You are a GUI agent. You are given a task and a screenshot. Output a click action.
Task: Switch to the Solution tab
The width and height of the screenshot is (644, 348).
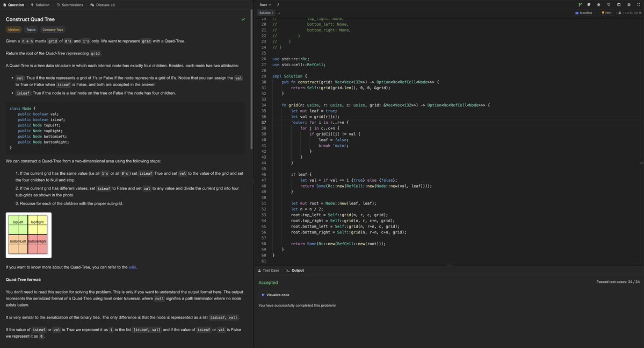pos(40,5)
